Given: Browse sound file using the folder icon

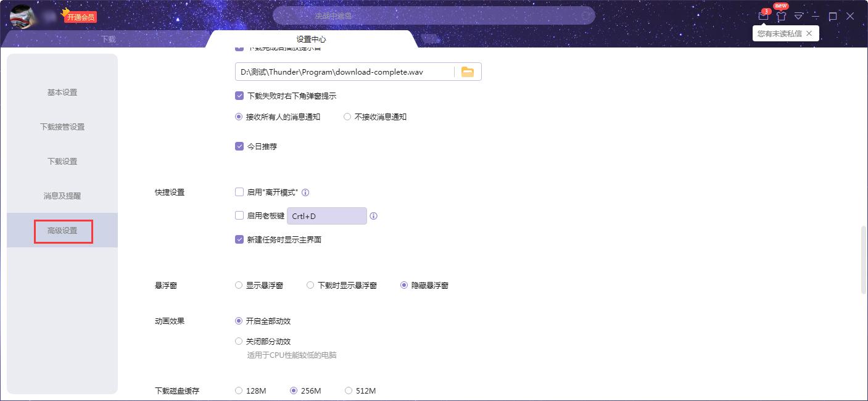Looking at the screenshot, I should (468, 71).
